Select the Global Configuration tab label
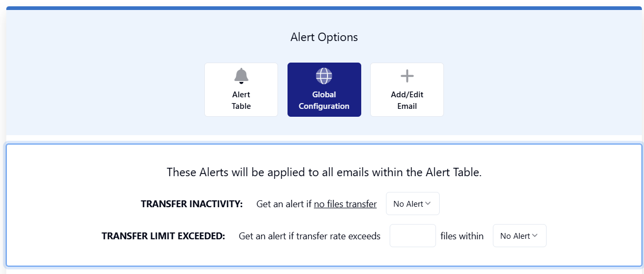 coord(324,100)
